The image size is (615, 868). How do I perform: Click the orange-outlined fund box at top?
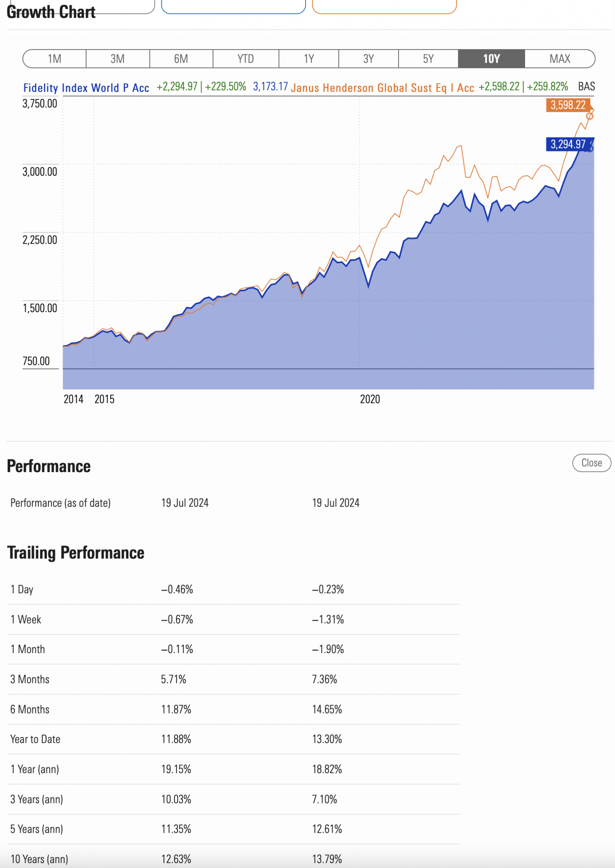384,7
